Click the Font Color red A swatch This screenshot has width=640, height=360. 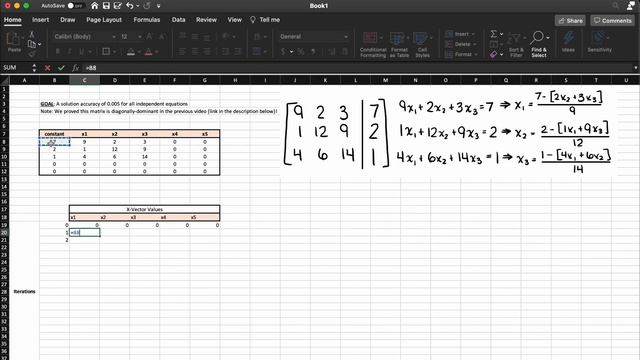point(149,51)
